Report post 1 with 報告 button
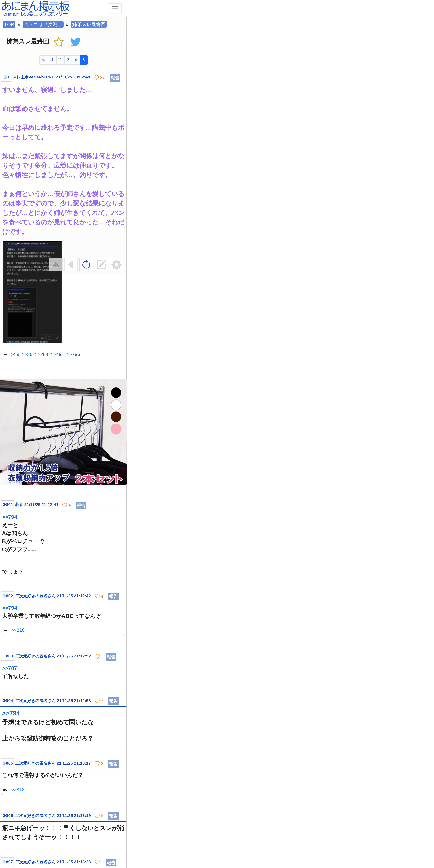Screen dimensions: 434x868 [115, 78]
